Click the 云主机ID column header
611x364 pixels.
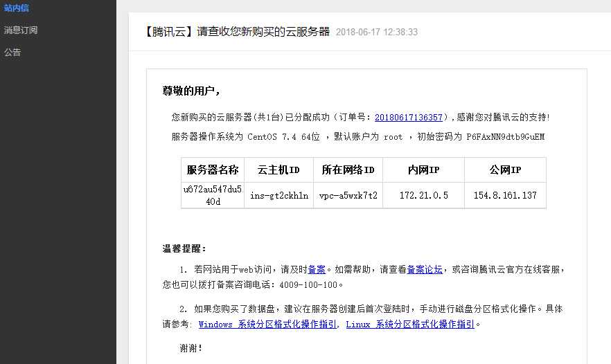pos(278,170)
